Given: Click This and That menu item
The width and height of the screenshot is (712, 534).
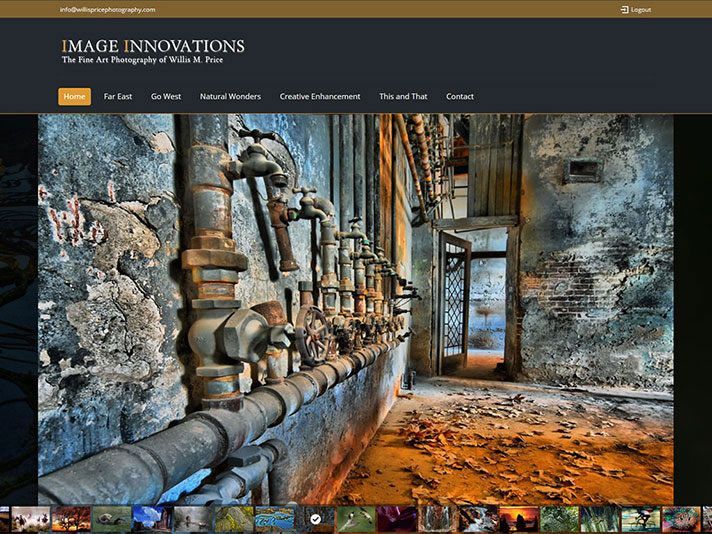Looking at the screenshot, I should tap(403, 97).
